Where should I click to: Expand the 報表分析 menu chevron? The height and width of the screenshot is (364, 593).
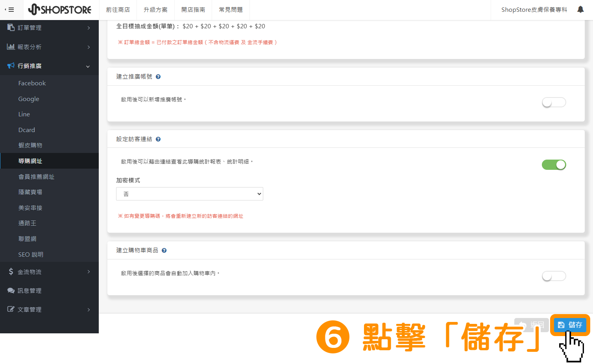point(89,47)
